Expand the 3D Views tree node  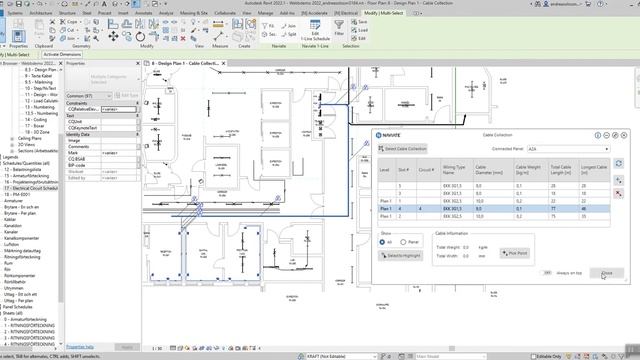click(12, 145)
